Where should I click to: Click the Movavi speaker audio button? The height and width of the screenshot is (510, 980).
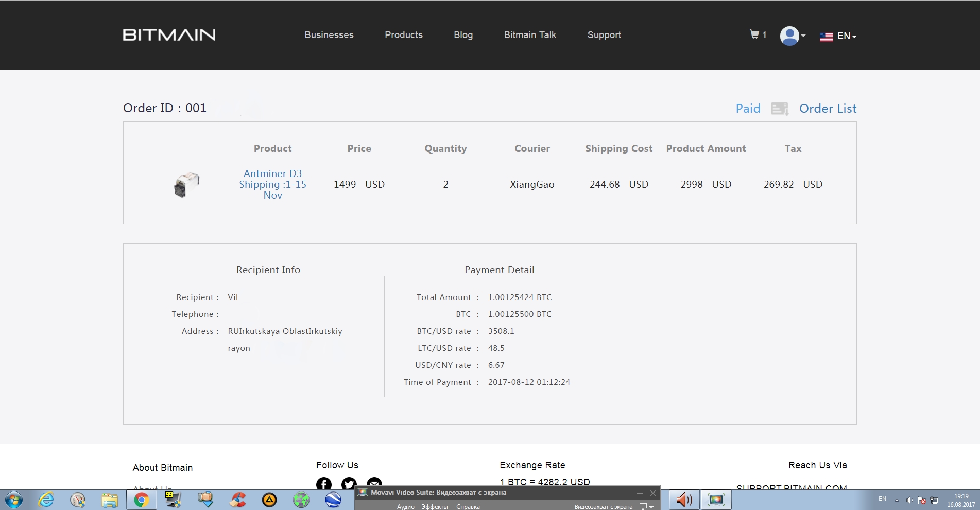[x=684, y=500]
